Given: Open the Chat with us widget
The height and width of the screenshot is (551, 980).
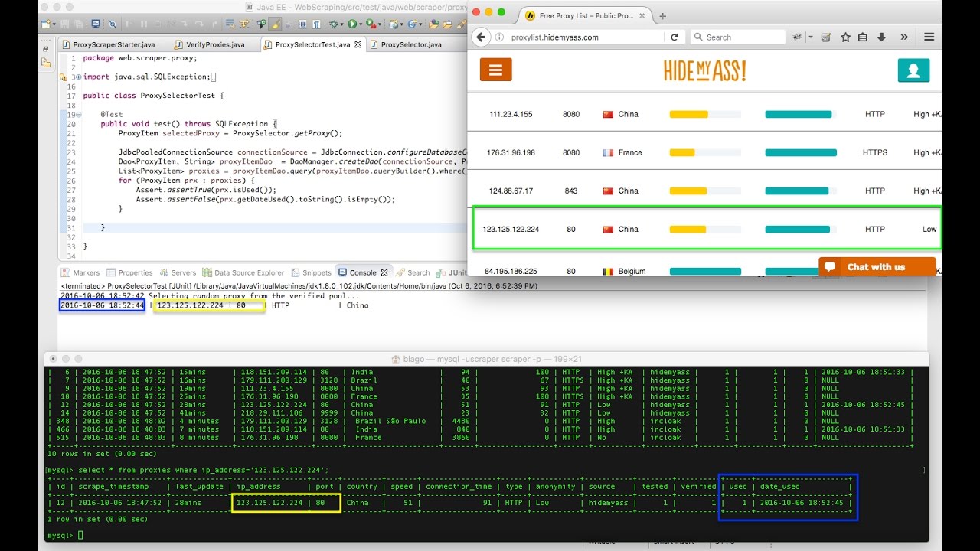Looking at the screenshot, I should click(x=877, y=267).
